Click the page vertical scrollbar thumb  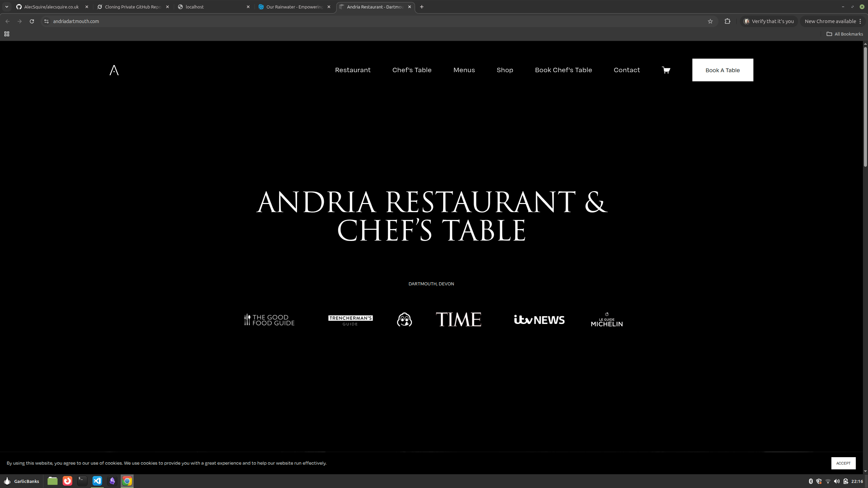click(865, 107)
